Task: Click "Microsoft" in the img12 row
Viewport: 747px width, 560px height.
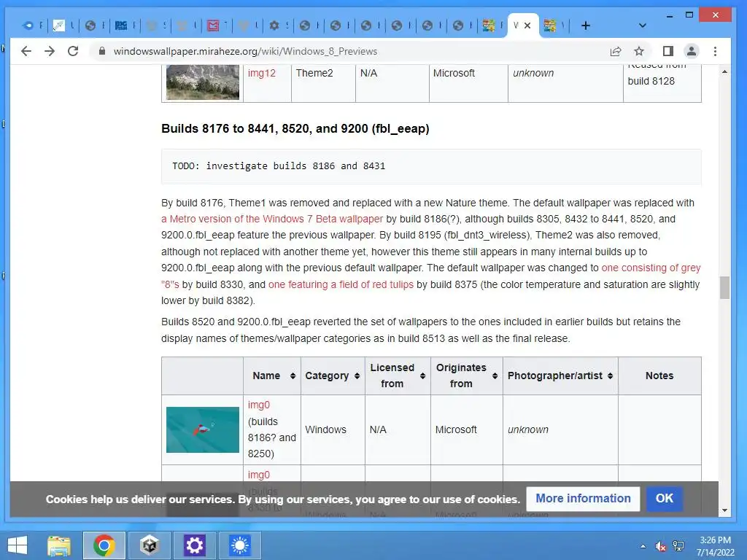Action: point(454,74)
